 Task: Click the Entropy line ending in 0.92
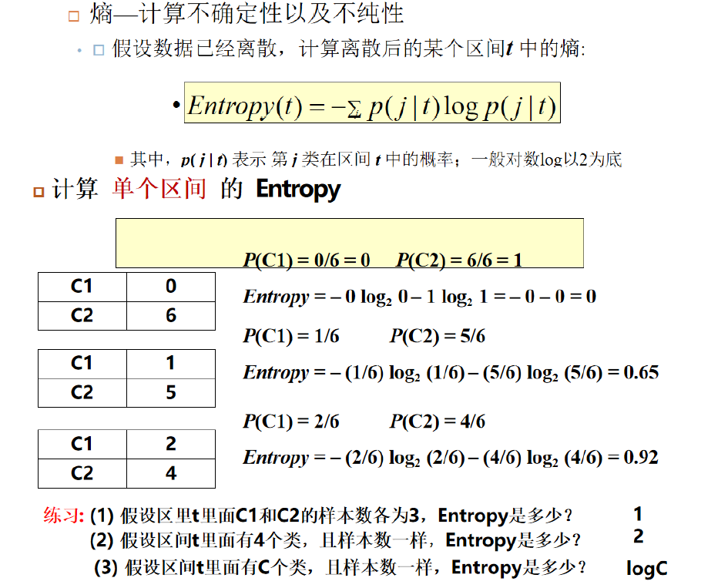tap(451, 458)
